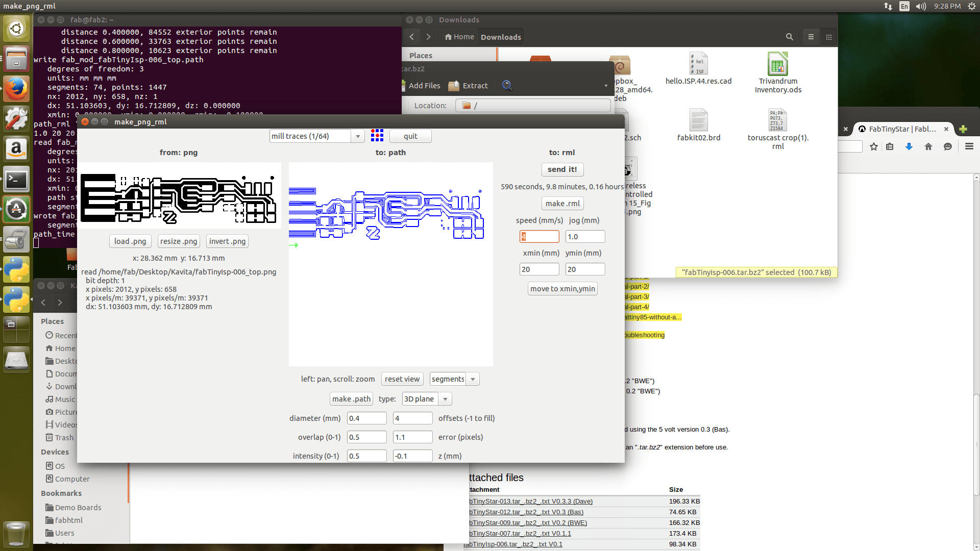Screen dimensions: 980x551
Task: Open the volume indicator in top bar
Action: coord(921,6)
